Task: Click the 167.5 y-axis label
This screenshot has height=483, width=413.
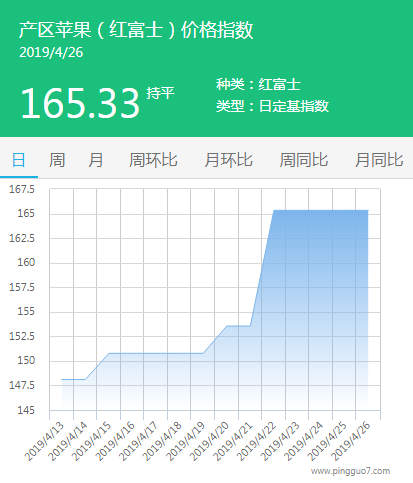Action: pos(22,189)
